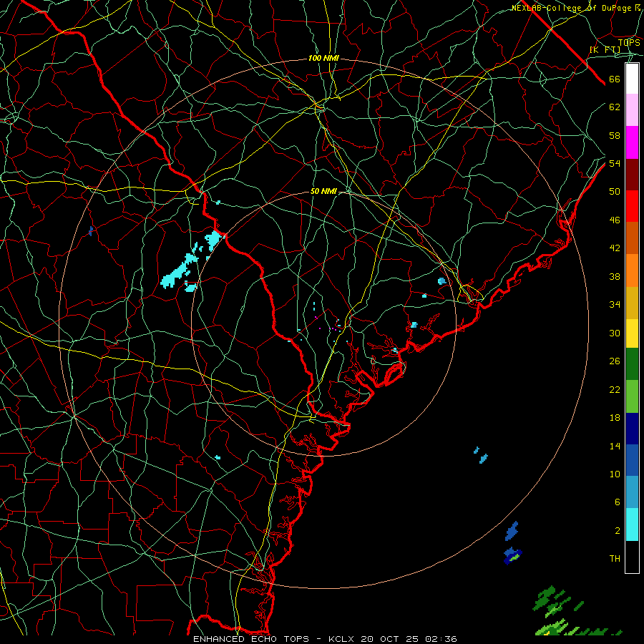The width and height of the screenshot is (644, 644).
Task: Click the 10 value on the legend
Action: coord(615,474)
